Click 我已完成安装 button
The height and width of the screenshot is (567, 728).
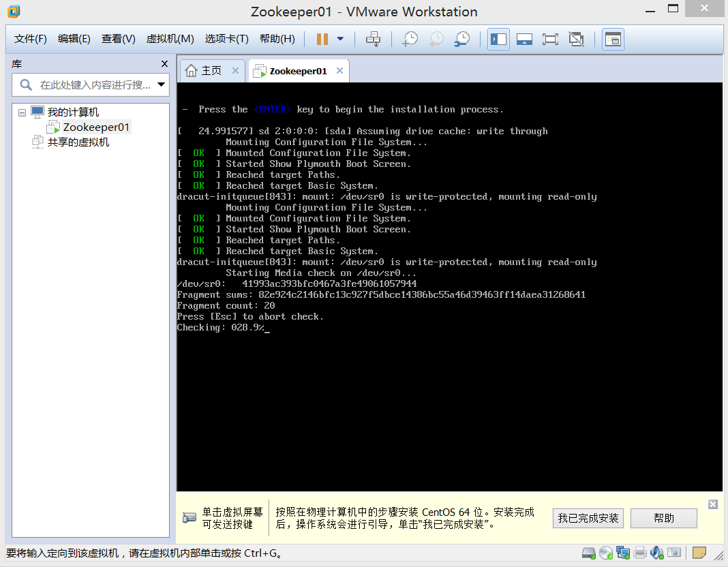588,519
